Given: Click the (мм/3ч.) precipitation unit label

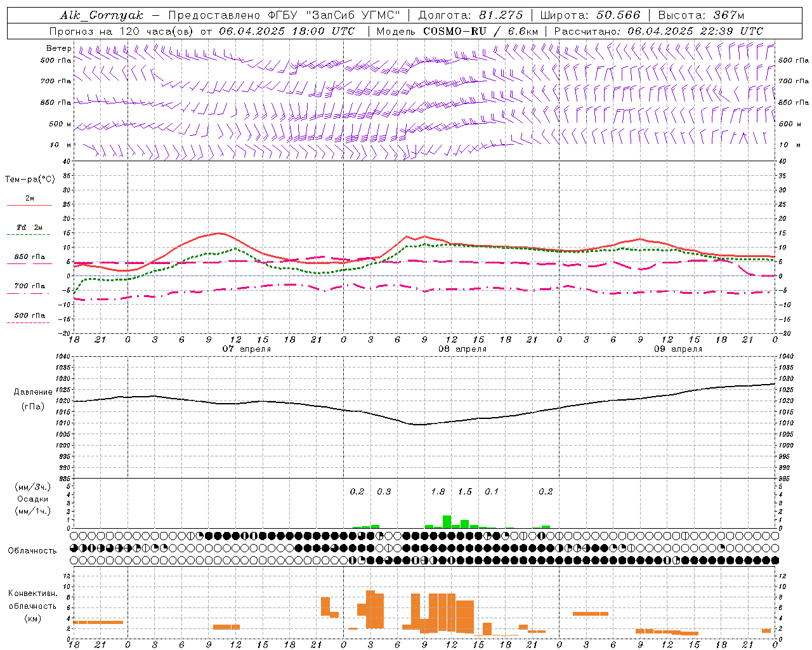Looking at the screenshot, I should (33, 487).
